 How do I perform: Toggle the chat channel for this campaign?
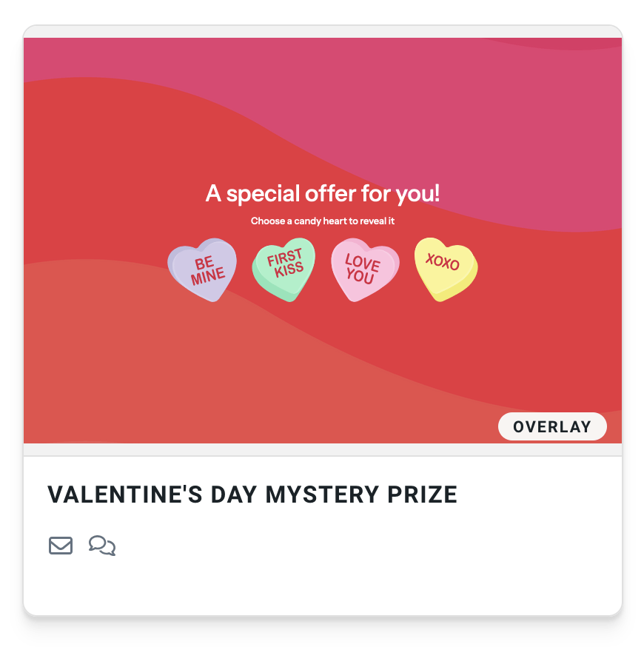click(101, 546)
